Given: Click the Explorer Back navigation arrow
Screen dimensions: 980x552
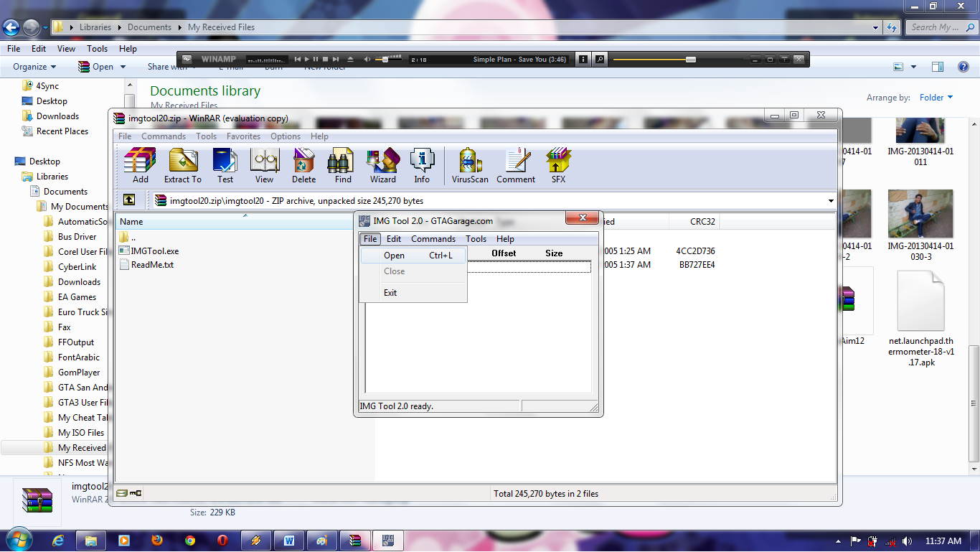Looking at the screenshot, I should pos(11,27).
